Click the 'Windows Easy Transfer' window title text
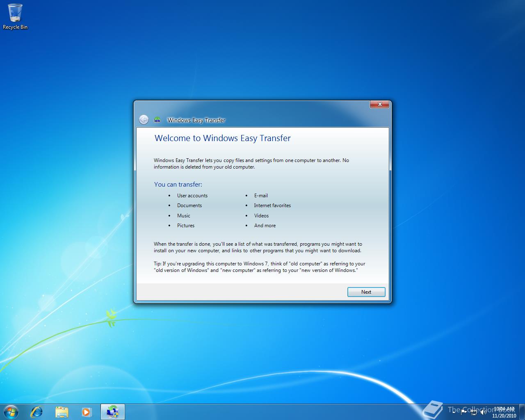This screenshot has width=525, height=420. pyautogui.click(x=196, y=120)
